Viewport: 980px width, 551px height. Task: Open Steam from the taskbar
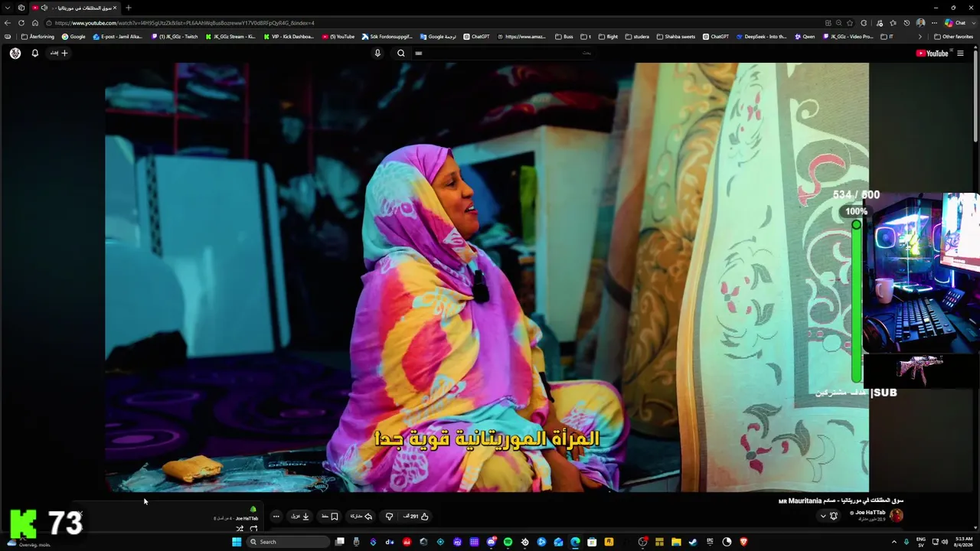tap(693, 542)
